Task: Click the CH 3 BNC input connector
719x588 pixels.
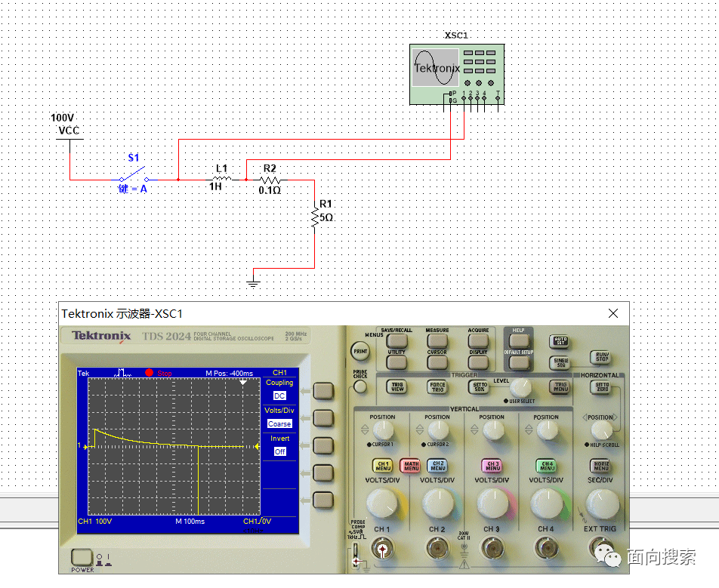Action: [x=492, y=549]
